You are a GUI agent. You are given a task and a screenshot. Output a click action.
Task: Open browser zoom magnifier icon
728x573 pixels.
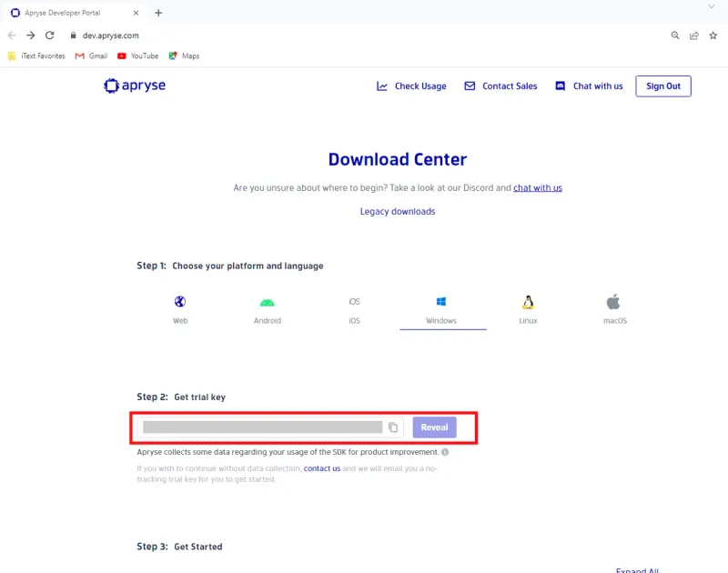pos(675,35)
